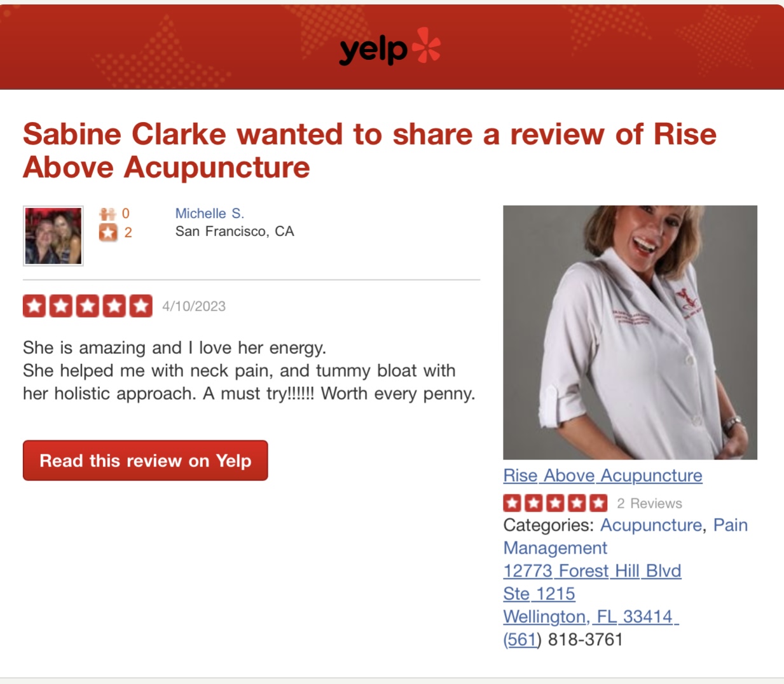
Task: Click the 4/10/2023 review date
Action: pyautogui.click(x=194, y=307)
